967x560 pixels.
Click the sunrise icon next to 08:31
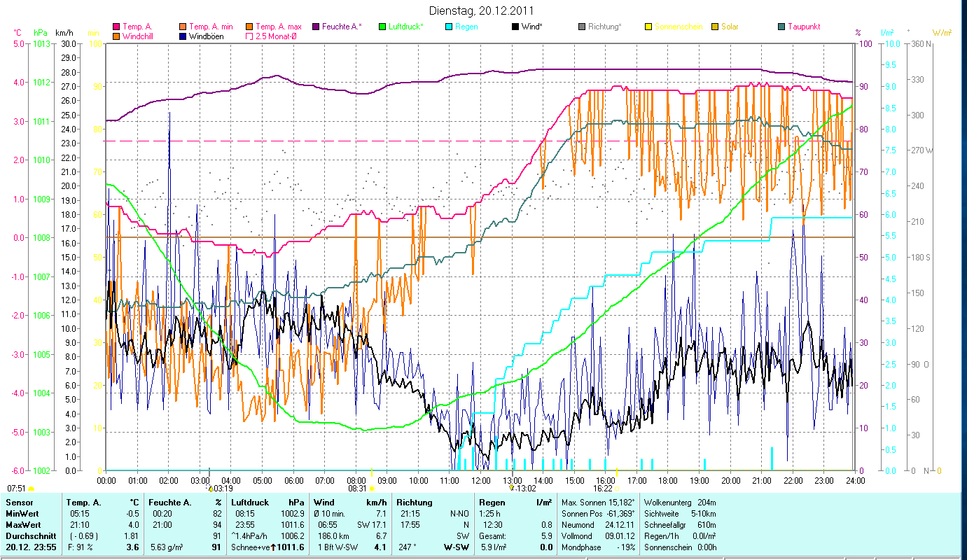coord(371,489)
